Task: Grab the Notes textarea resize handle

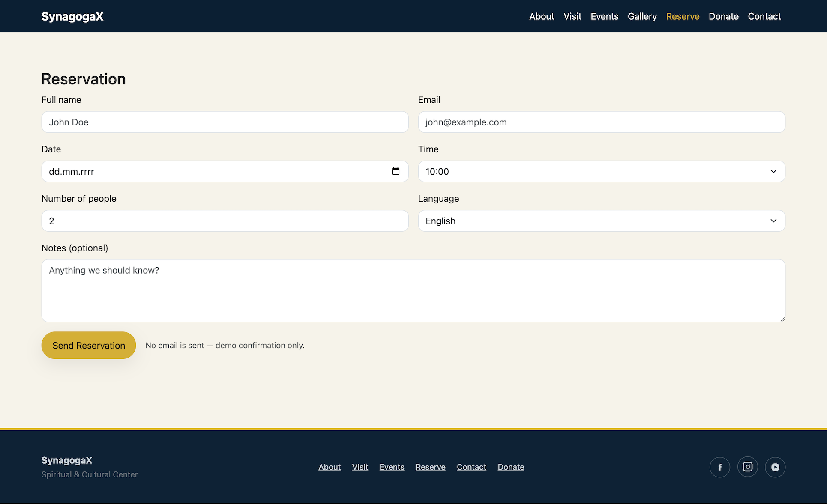Action: 782,319
